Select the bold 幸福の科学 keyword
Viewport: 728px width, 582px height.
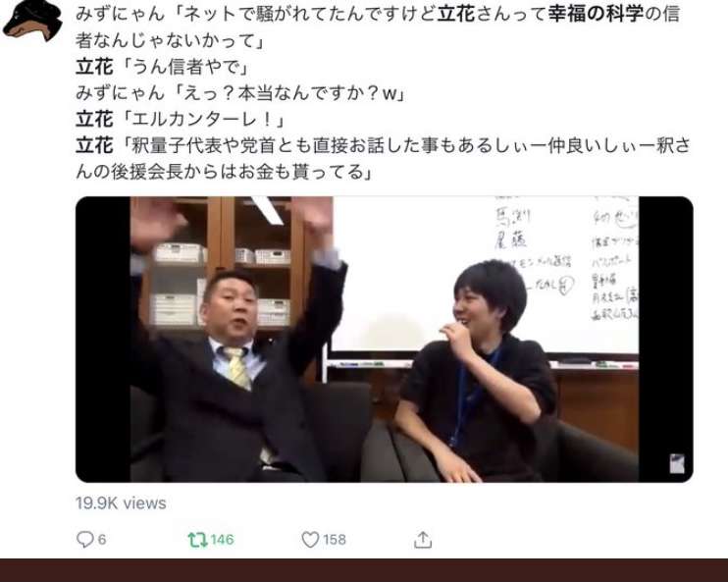pos(596,14)
